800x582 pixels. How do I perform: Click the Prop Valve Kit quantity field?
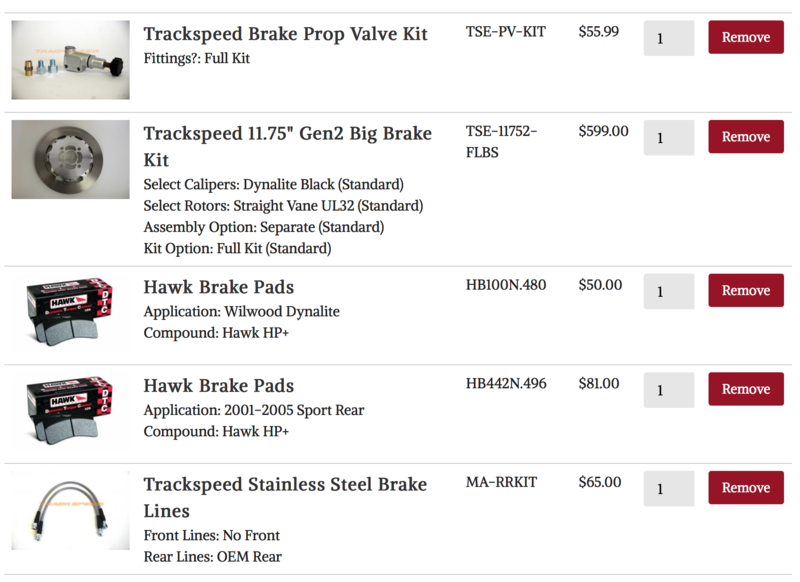click(x=668, y=39)
